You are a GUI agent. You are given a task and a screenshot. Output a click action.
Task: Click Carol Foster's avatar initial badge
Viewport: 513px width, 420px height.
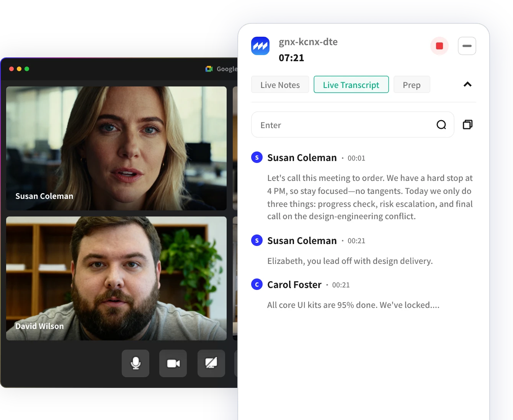click(x=256, y=284)
